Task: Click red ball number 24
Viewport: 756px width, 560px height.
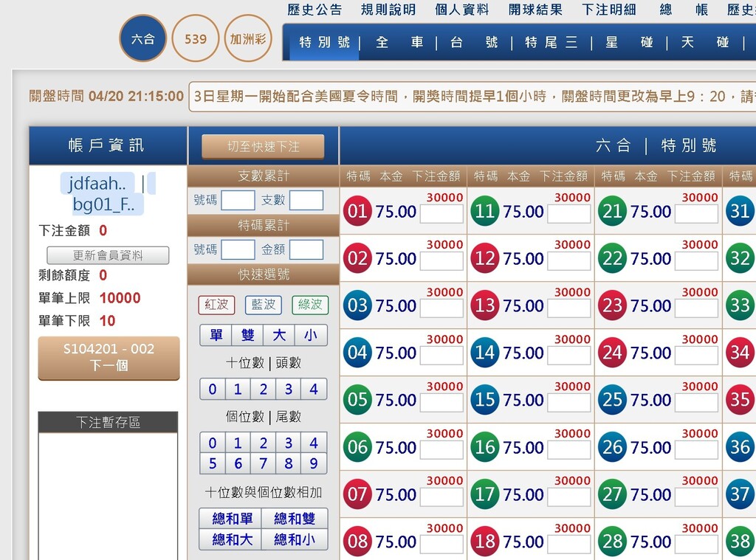Action: (612, 353)
